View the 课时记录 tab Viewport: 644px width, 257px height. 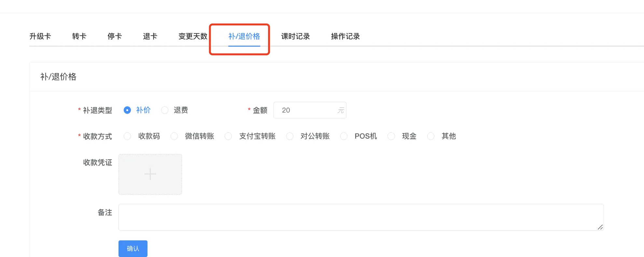pos(295,36)
